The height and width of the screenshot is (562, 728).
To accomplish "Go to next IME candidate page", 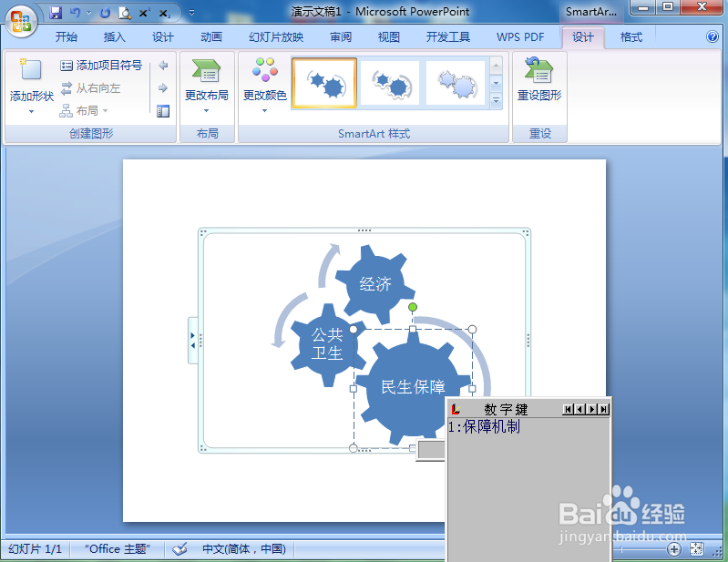I will click(x=591, y=409).
